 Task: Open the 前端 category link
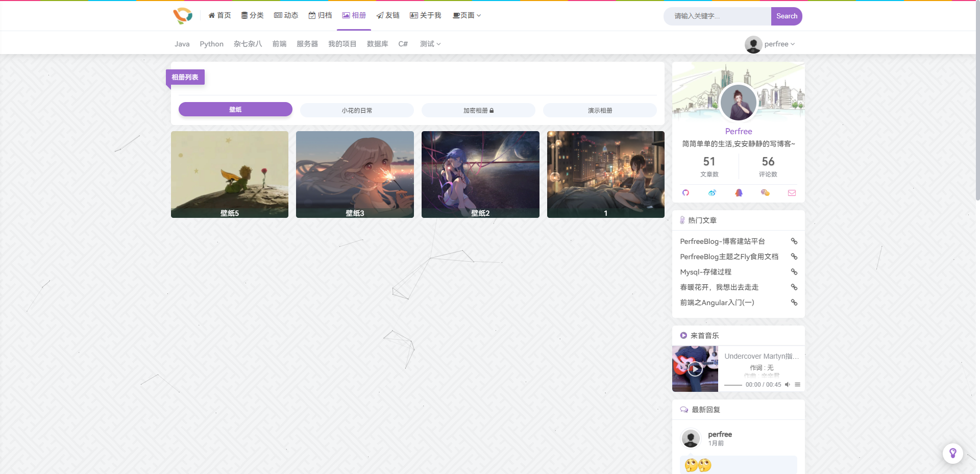point(279,44)
